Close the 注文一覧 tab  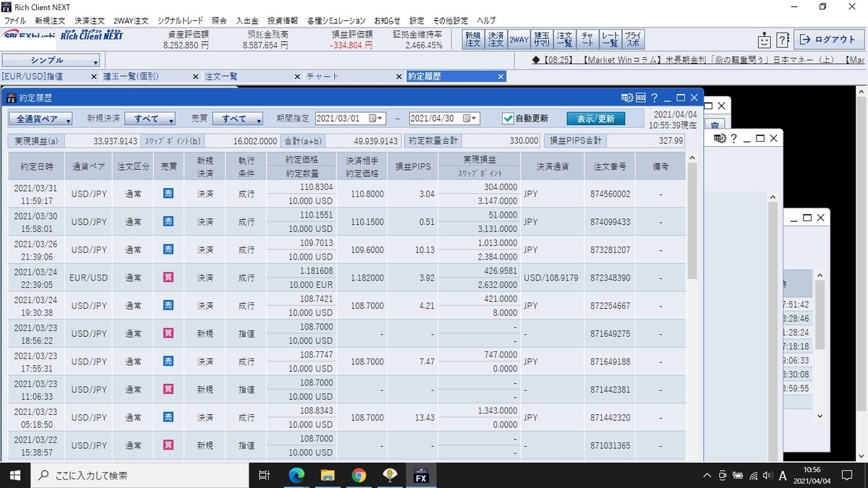pos(297,76)
